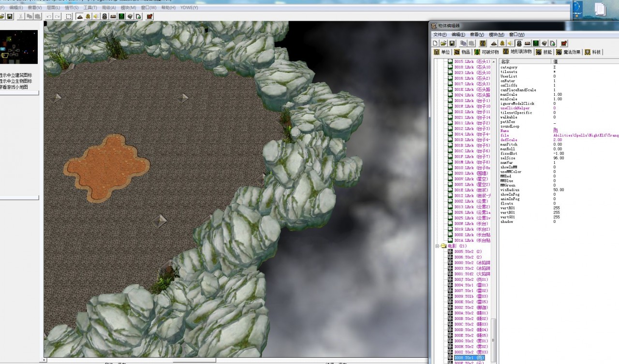619x364 pixels.
Task: Switch to the 科技 tab
Action: tap(593, 52)
